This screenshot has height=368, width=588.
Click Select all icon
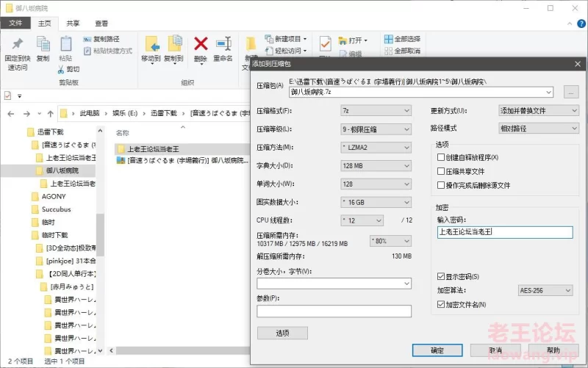click(389, 39)
